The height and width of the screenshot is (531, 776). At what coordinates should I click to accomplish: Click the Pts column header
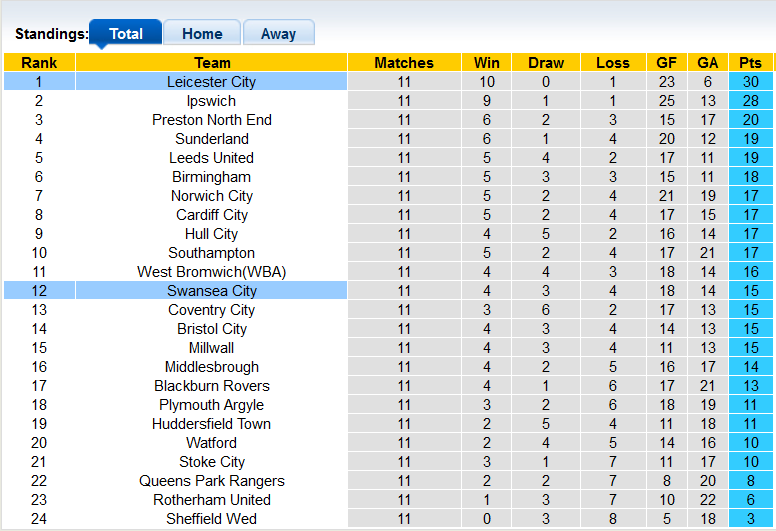click(750, 63)
